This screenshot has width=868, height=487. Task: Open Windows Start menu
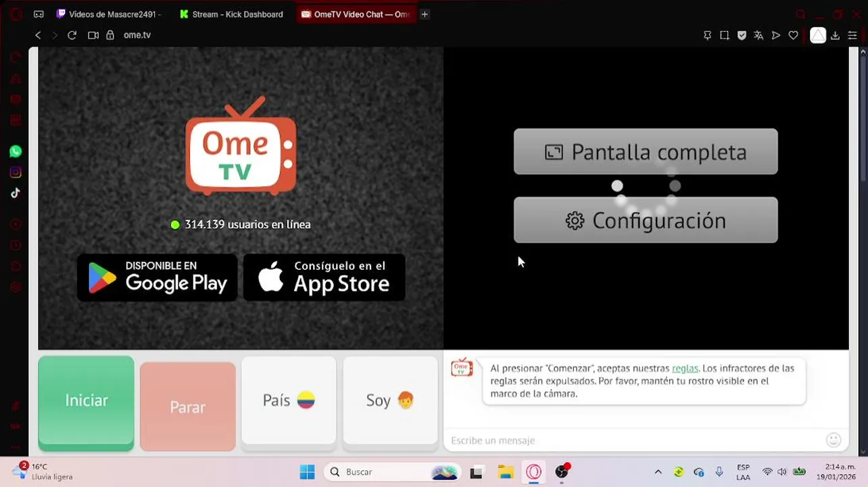tap(307, 472)
